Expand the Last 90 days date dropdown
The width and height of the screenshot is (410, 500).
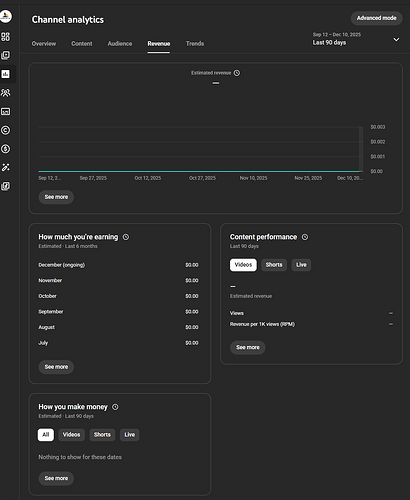[356, 39]
